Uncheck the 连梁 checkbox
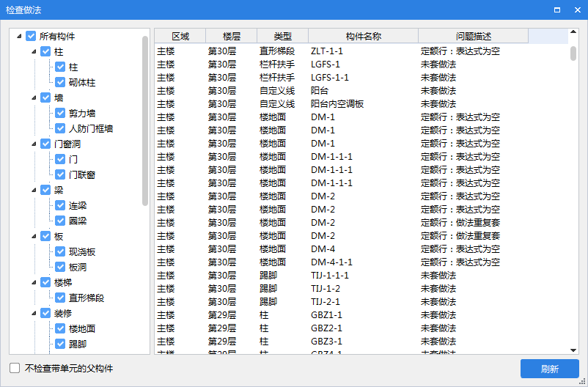Viewport: 588px width, 387px height. (60, 205)
